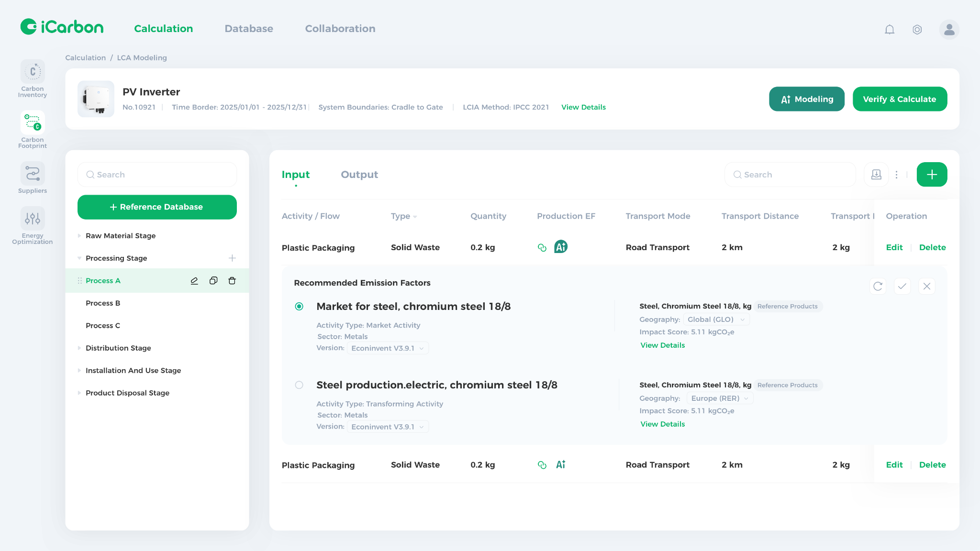This screenshot has height=551, width=980.
Task: Click the trash icon for Process A
Action: pyautogui.click(x=232, y=281)
